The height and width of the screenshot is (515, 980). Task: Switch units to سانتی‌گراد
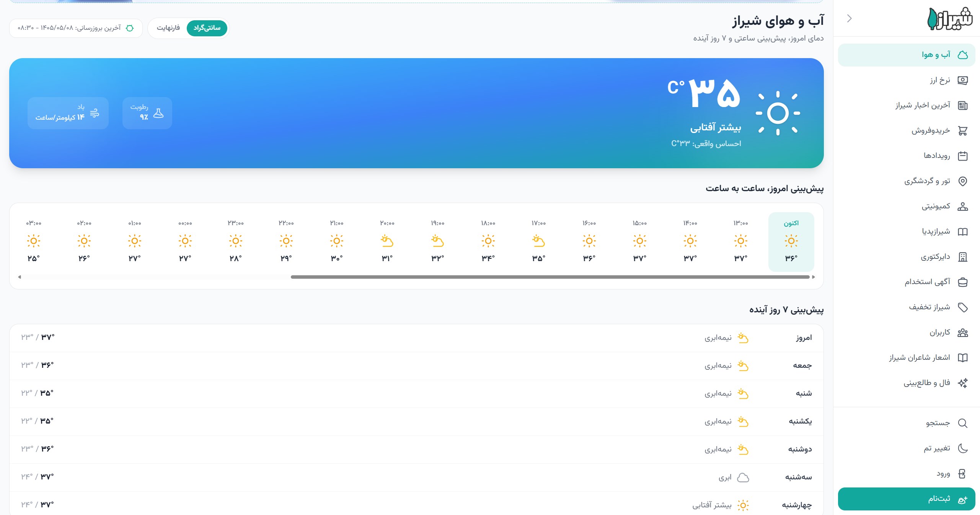(x=207, y=28)
